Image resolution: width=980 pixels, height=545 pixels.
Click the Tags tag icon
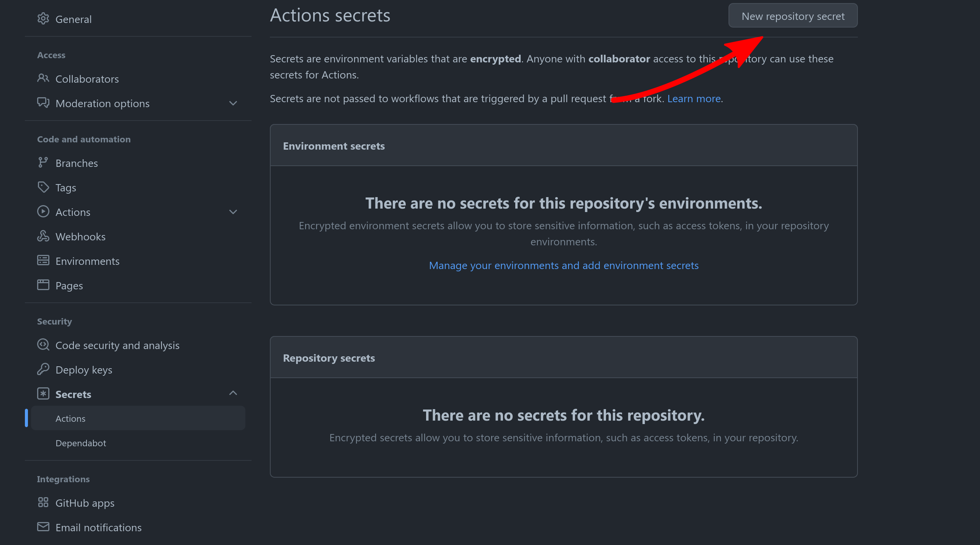(43, 187)
